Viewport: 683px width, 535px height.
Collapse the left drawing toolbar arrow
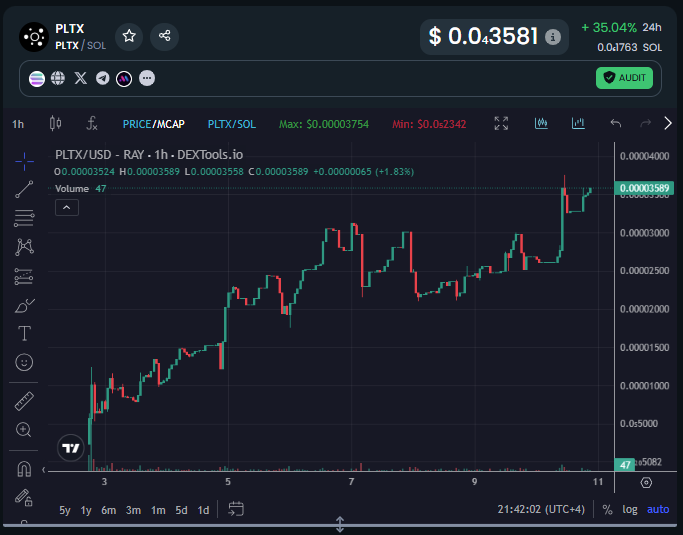(44, 470)
